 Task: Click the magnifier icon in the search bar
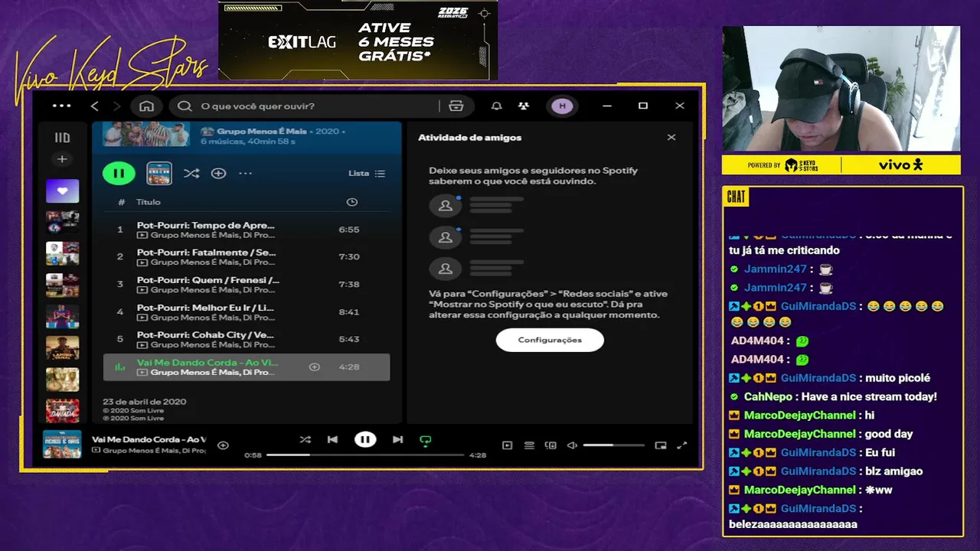(x=185, y=106)
